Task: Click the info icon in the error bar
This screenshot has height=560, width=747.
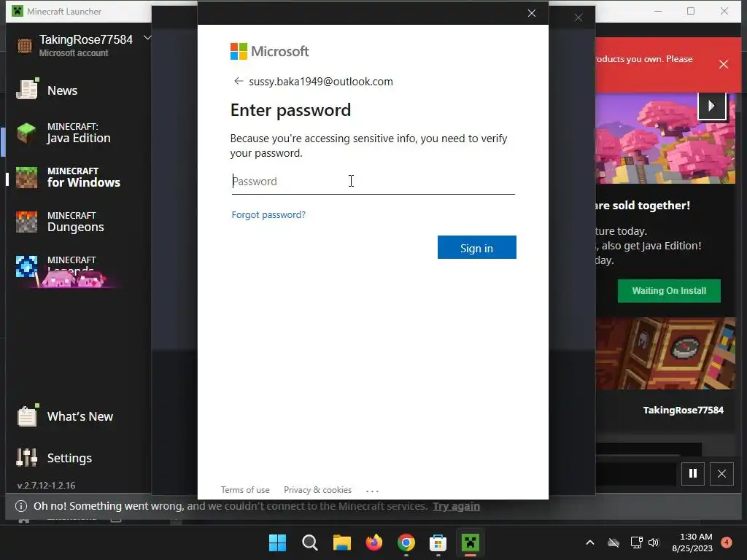Action: [x=21, y=506]
